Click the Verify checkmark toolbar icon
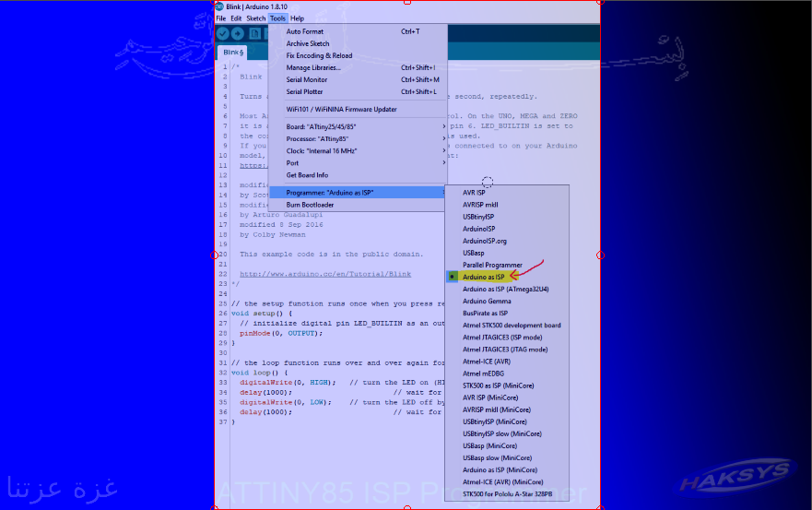 223,34
